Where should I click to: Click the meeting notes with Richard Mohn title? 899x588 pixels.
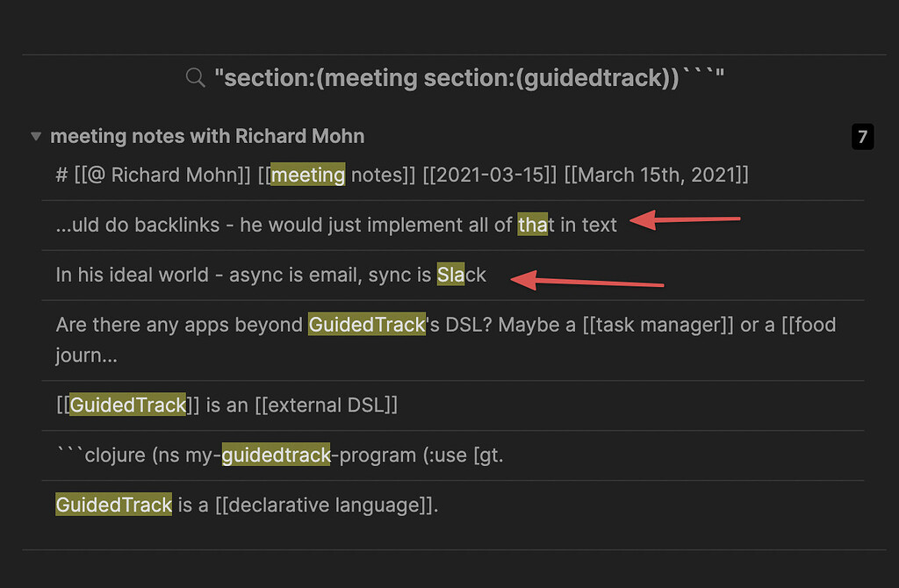point(208,136)
